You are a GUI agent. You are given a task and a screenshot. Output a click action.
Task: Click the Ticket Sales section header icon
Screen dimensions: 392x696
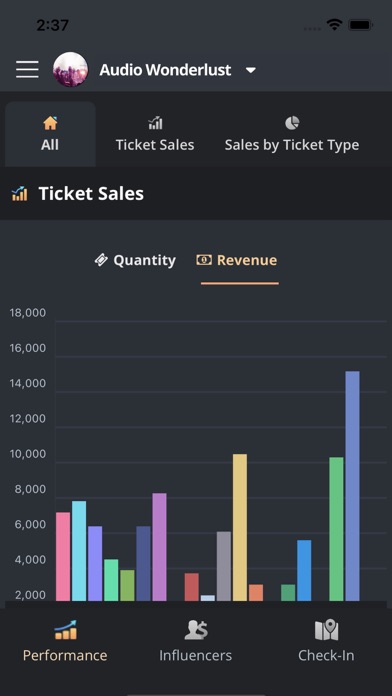[x=20, y=194]
